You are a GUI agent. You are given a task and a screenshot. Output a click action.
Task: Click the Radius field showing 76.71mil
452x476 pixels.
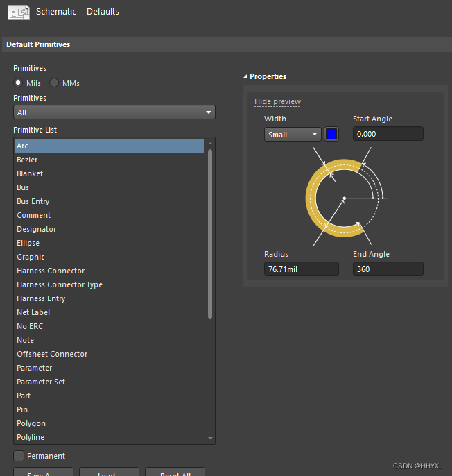coord(302,269)
